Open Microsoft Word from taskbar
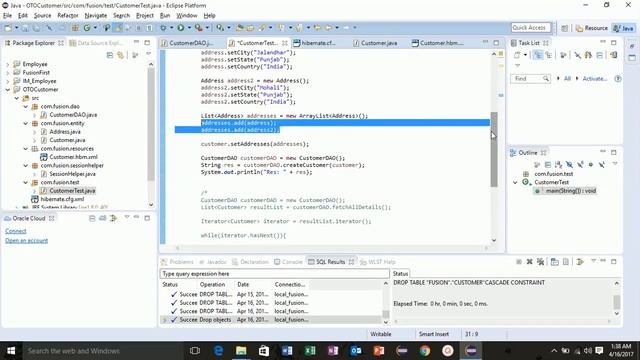Viewport: 640px width, 360px height. [x=287, y=351]
